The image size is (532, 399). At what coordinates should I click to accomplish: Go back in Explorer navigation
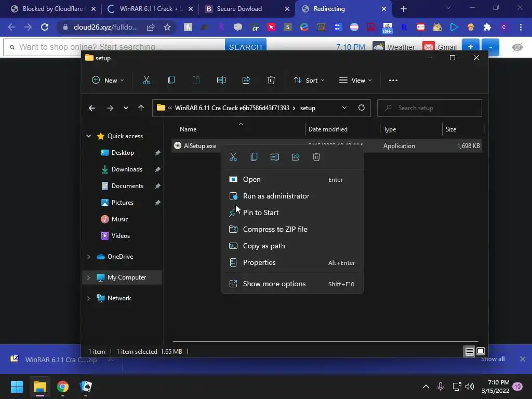(91, 108)
